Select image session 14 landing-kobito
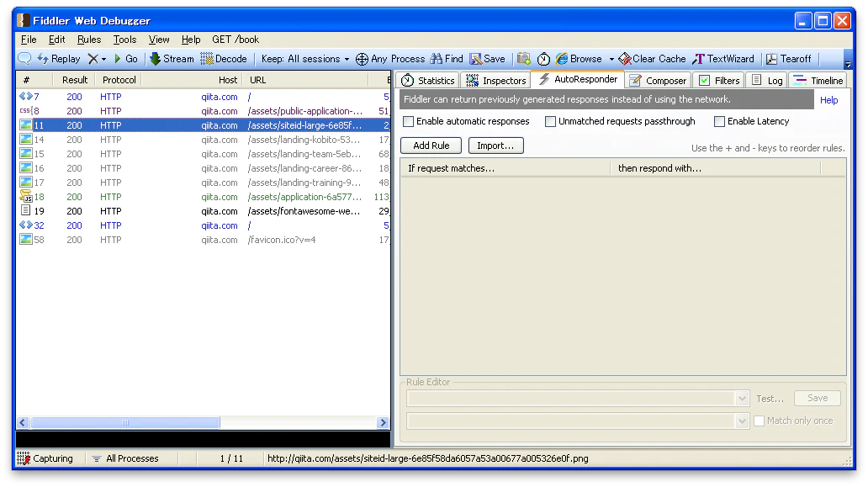 [204, 140]
